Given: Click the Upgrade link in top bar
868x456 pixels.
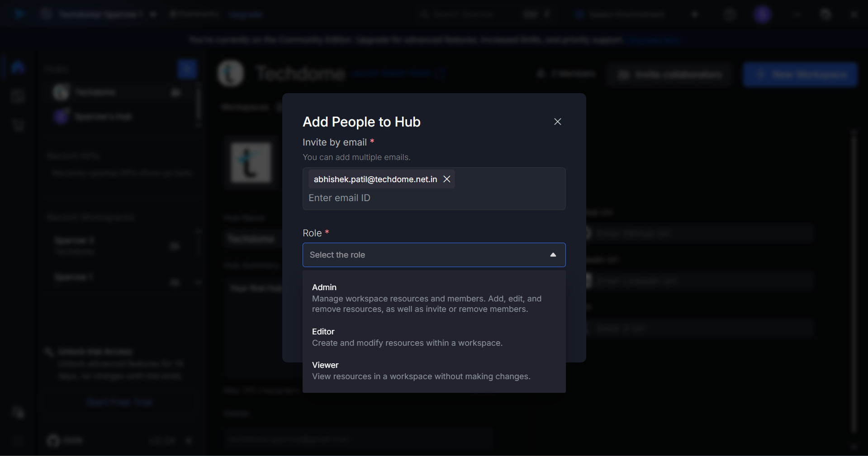Looking at the screenshot, I should 246,14.
